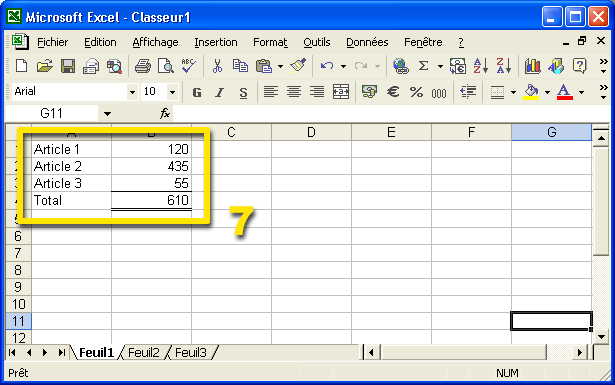Switch to the Feuil2 sheet tab

[144, 352]
